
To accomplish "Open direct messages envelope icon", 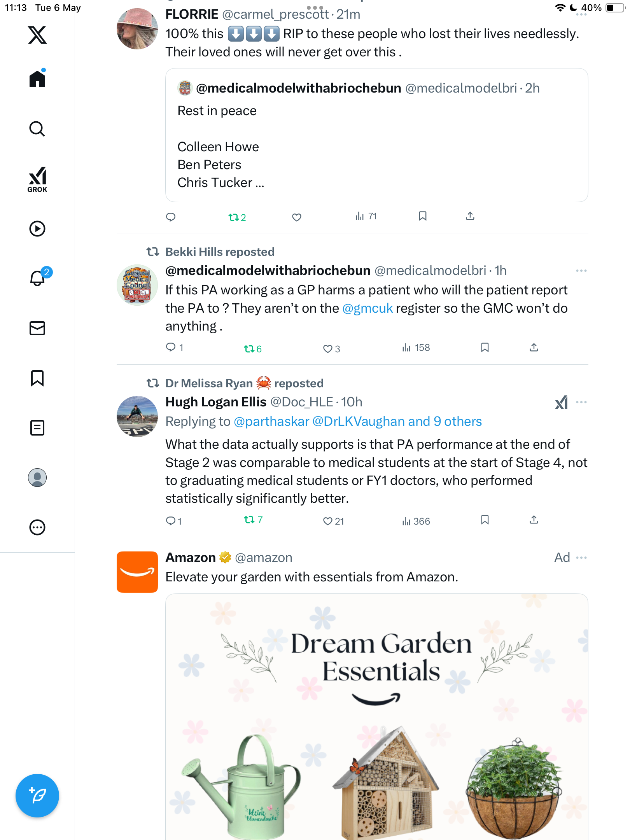I will click(37, 328).
